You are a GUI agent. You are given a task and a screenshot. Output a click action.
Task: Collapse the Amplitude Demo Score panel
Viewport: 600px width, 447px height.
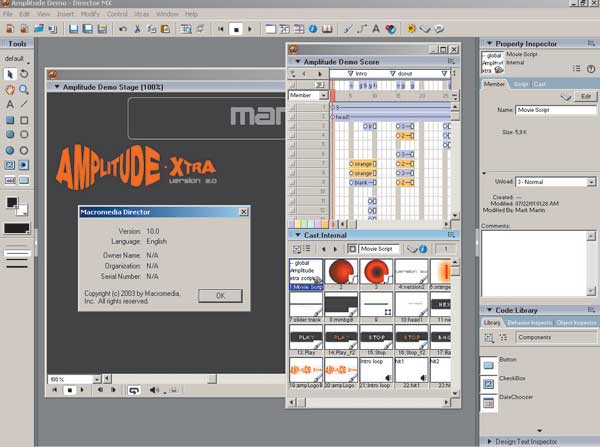[298, 62]
